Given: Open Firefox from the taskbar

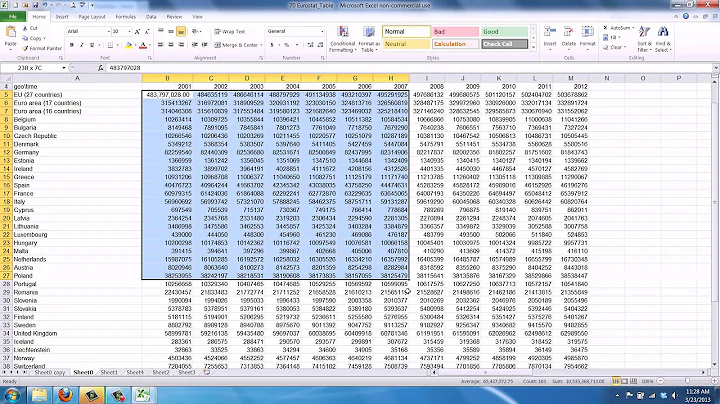Looking at the screenshot, I should point(65,395).
